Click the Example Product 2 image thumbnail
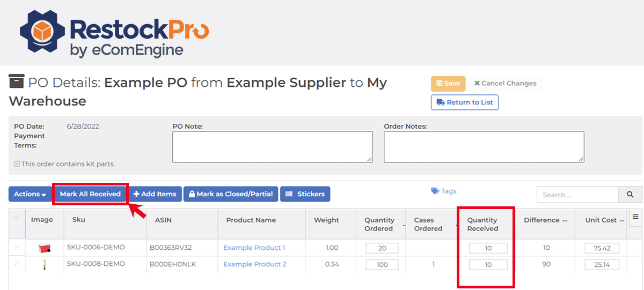The width and height of the screenshot is (644, 290). click(x=44, y=264)
